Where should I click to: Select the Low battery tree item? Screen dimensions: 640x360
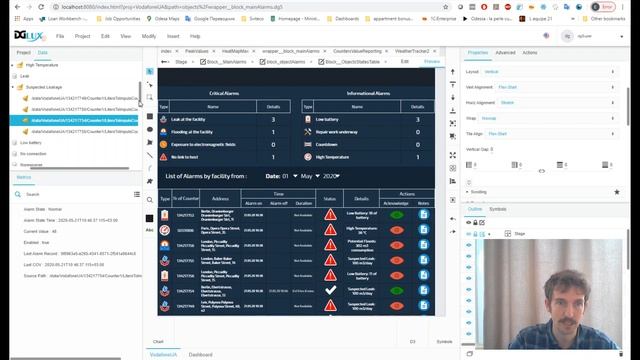[31, 143]
